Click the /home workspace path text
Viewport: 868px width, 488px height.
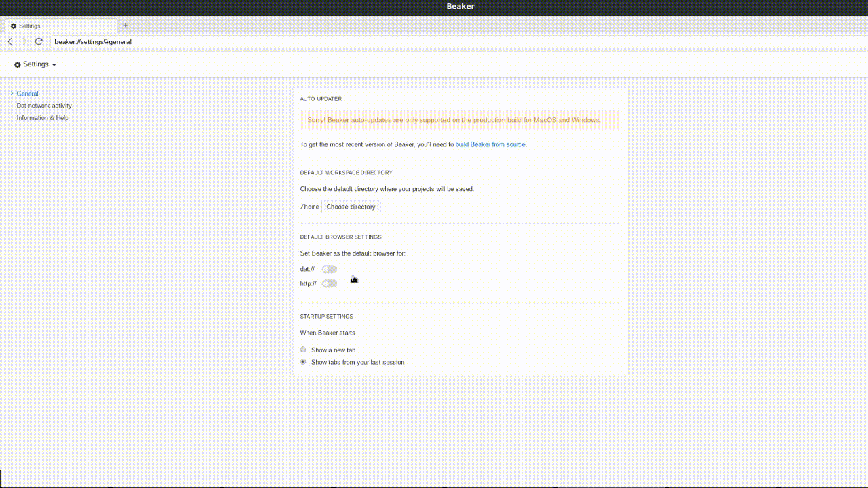pos(309,207)
